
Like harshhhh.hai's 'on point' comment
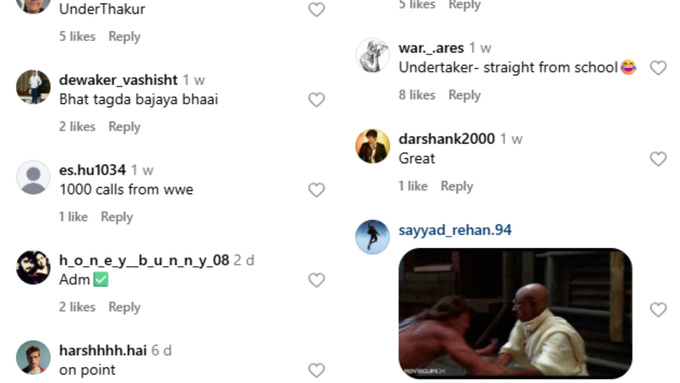317,370
